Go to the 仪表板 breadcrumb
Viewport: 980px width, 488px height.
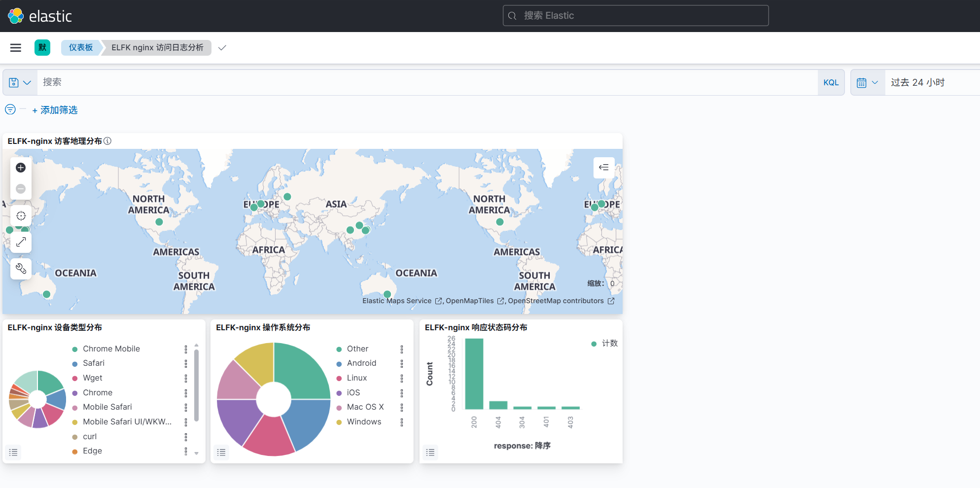[x=81, y=48]
